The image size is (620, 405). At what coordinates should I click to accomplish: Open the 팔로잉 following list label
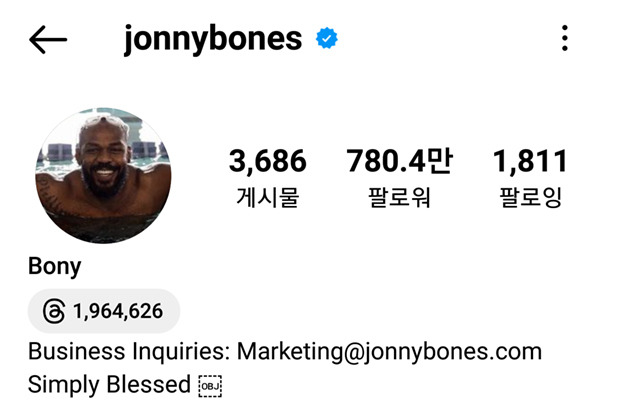click(530, 197)
